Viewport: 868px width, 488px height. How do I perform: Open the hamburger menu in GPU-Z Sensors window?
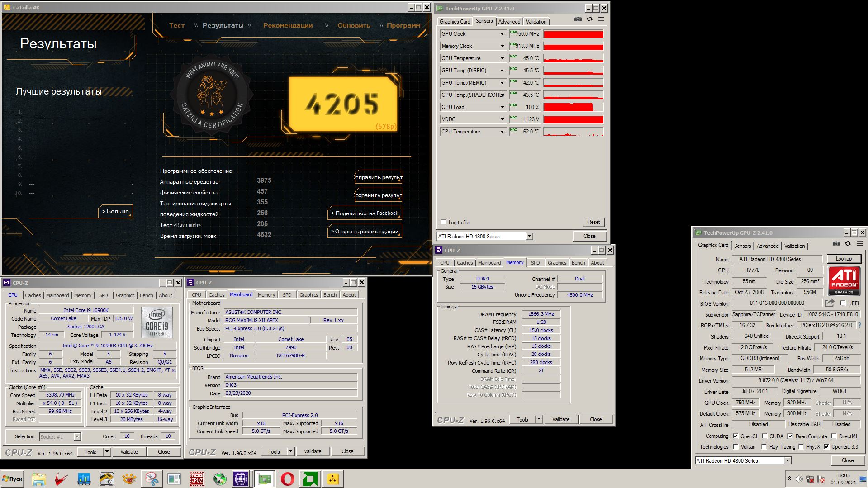pos(601,19)
